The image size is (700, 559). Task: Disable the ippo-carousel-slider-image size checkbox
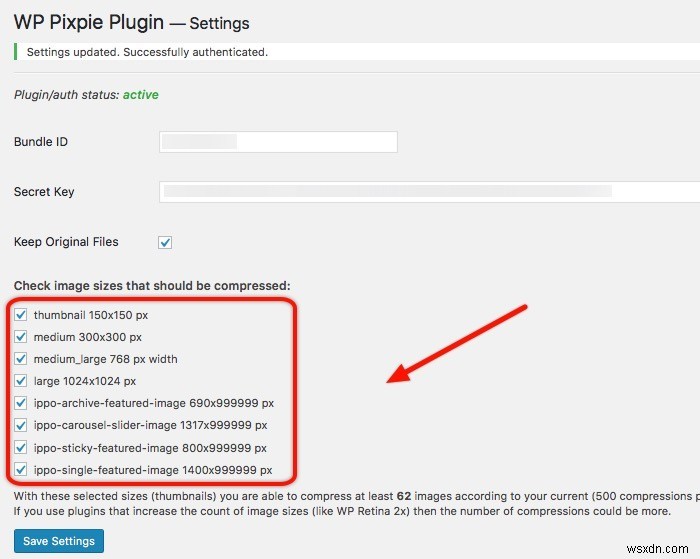[21, 425]
